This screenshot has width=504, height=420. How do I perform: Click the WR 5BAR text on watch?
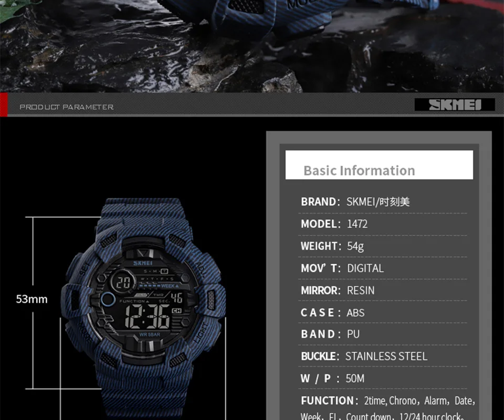click(150, 334)
